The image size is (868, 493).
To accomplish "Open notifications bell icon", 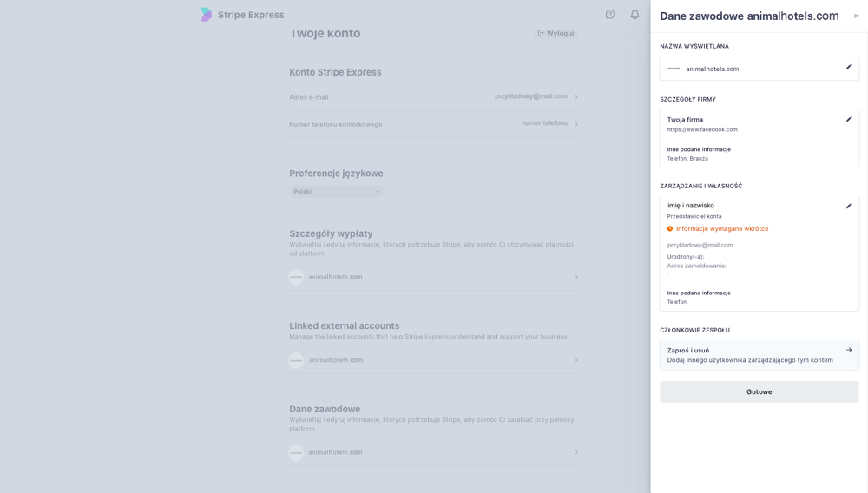I will pos(635,15).
